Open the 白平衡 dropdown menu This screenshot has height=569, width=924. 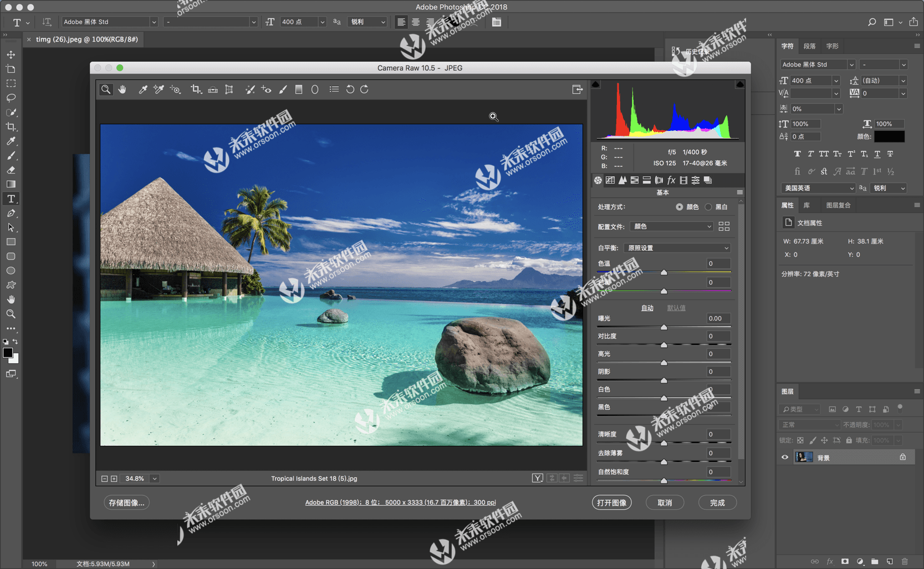677,248
